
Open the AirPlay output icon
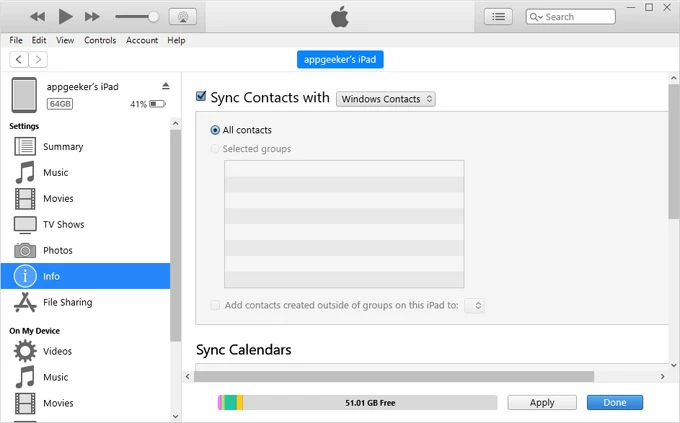coord(183,17)
